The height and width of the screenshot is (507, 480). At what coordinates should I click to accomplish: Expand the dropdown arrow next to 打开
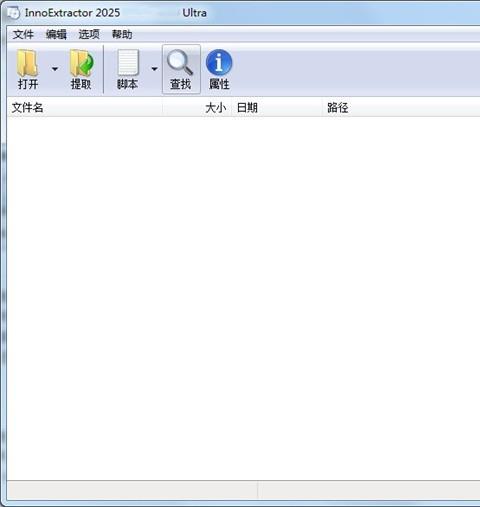click(x=55, y=69)
